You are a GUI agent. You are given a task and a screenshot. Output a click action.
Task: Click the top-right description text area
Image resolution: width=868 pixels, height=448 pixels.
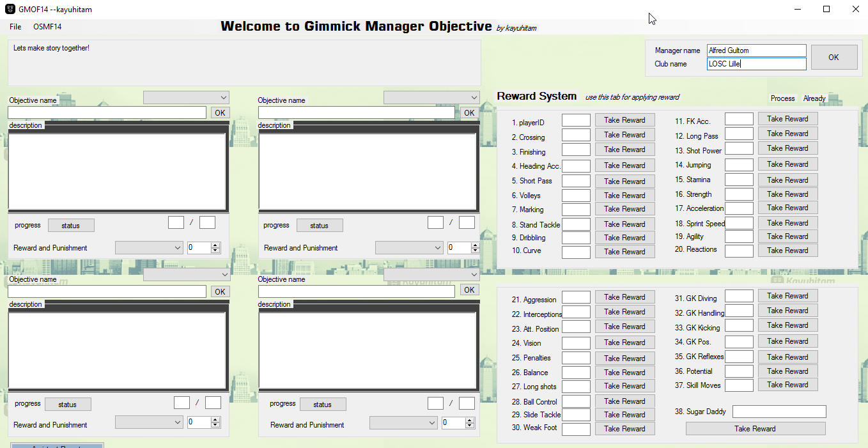click(368, 171)
